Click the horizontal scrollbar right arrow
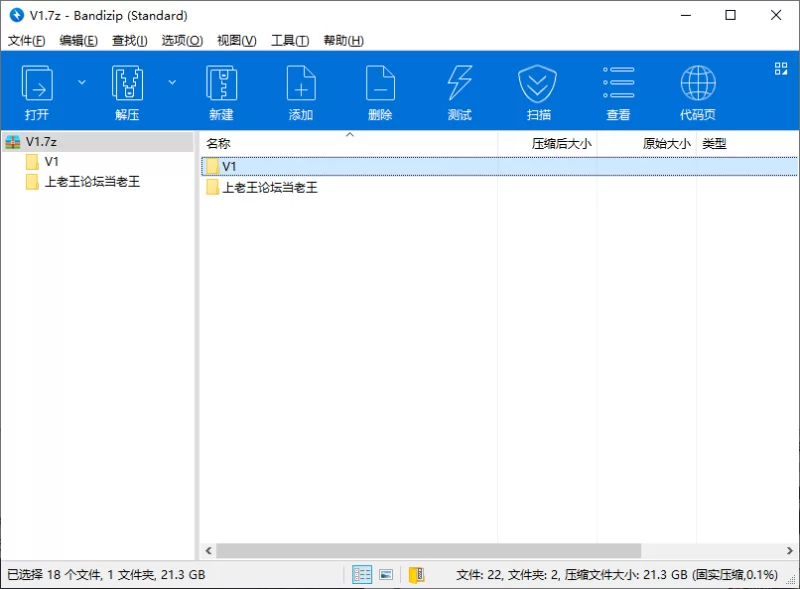 coord(789,551)
